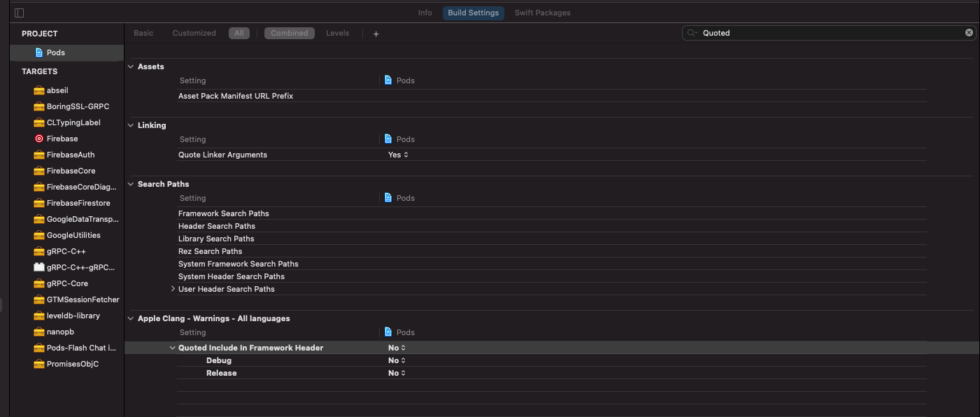Select the Levels view mode

tap(337, 33)
